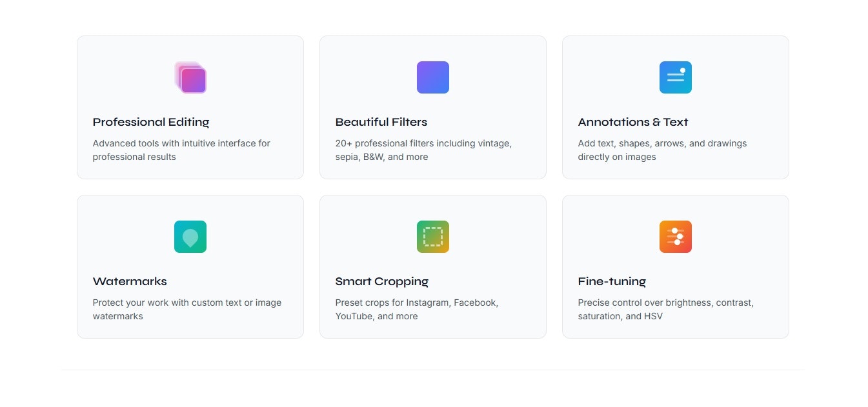Open the Annotations & Text feature card

pyautogui.click(x=675, y=107)
